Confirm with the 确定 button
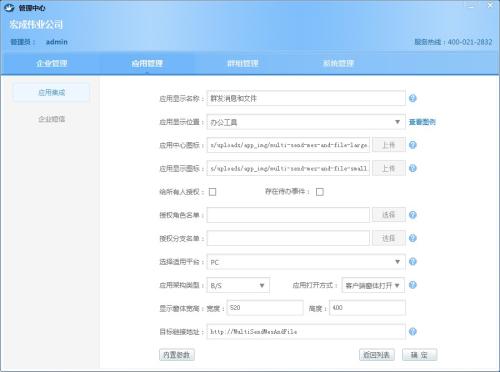 point(420,355)
